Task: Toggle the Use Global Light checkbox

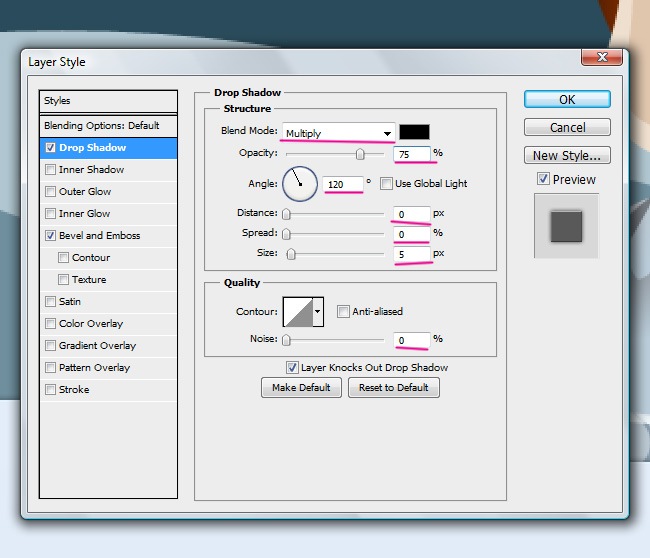Action: (x=387, y=184)
